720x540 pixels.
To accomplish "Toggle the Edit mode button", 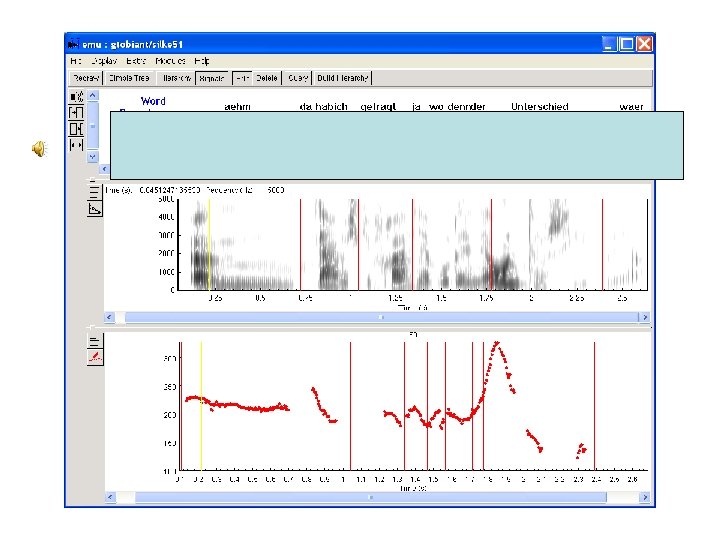I will click(x=242, y=78).
